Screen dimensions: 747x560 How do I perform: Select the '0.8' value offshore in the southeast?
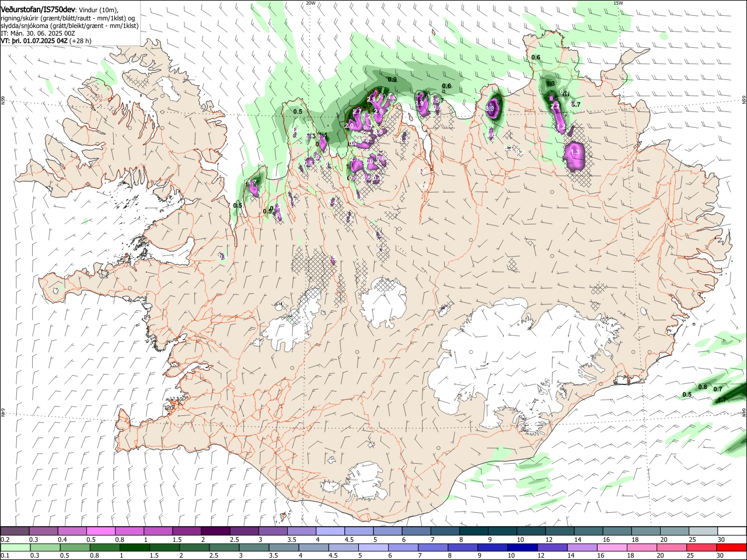[703, 387]
